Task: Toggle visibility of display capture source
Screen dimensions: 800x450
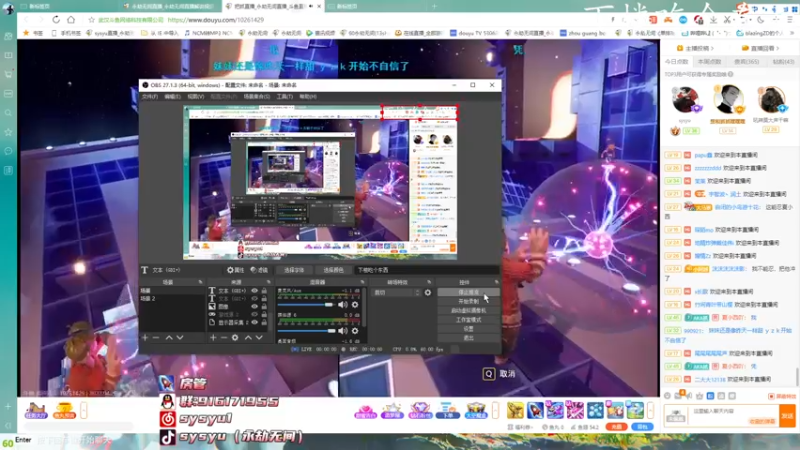Action: click(254, 322)
